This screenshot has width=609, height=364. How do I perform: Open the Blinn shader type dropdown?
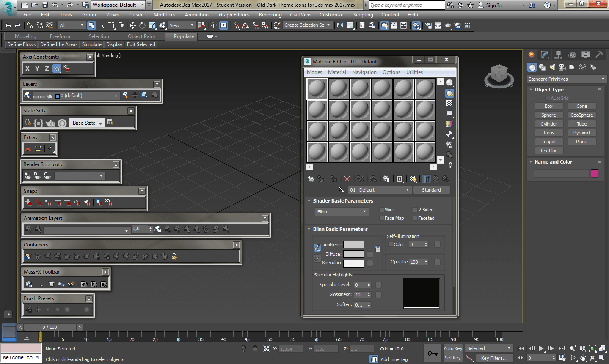click(341, 211)
